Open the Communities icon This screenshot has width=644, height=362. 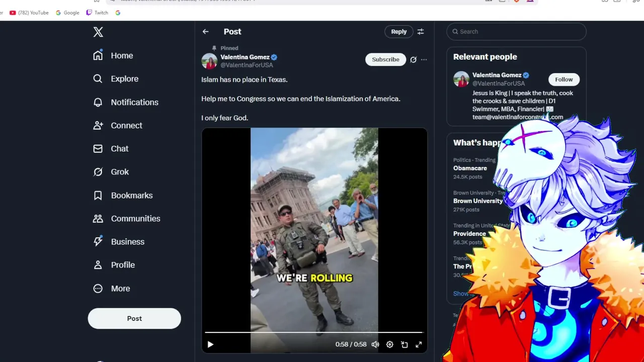98,218
